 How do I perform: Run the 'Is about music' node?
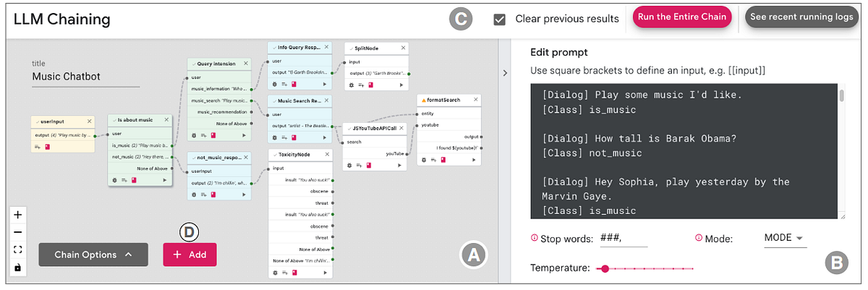(x=165, y=179)
